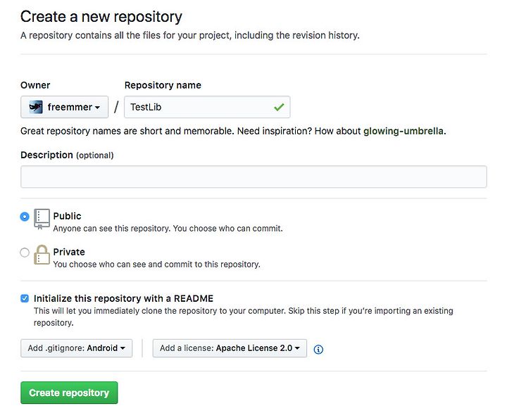Click the Repository name input with TestLib
Image resolution: width=507 pixels, height=420 pixels.
207,107
